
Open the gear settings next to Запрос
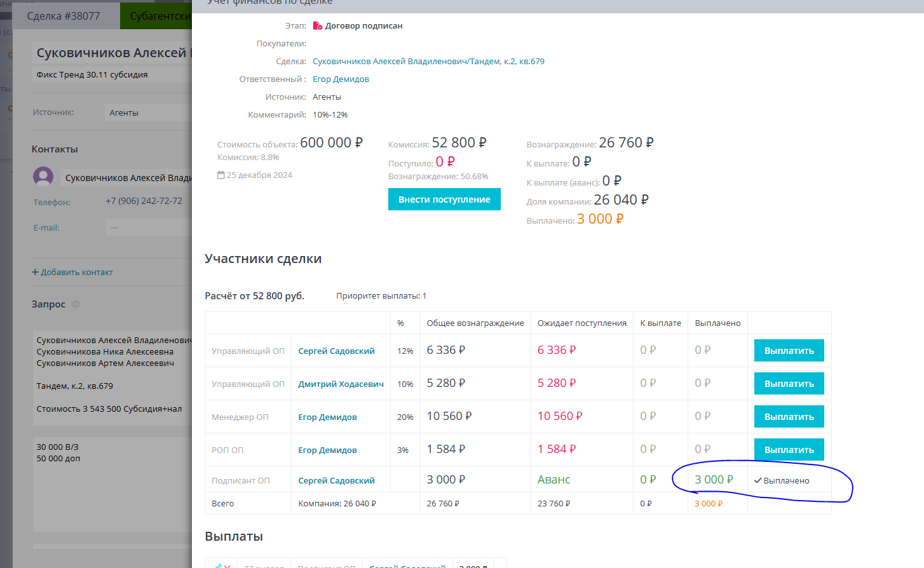(76, 304)
